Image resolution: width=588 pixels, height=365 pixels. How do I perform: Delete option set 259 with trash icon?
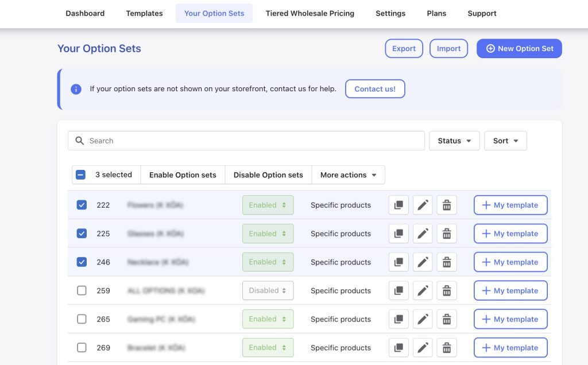coord(447,290)
